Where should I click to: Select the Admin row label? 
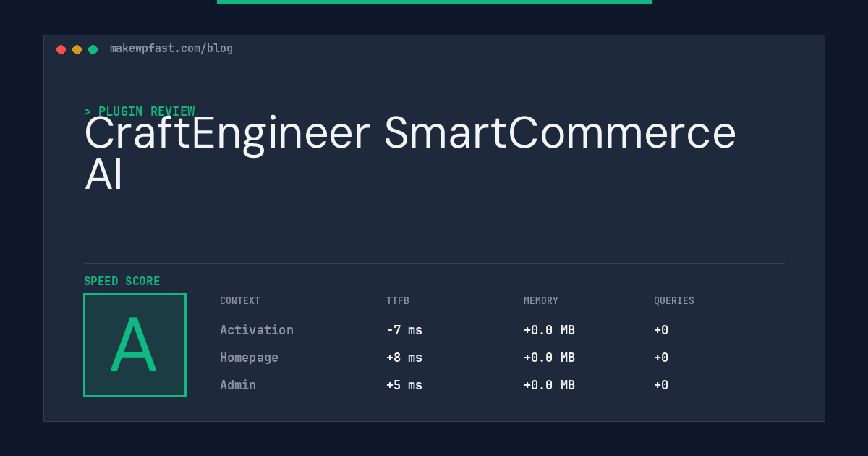pyautogui.click(x=238, y=385)
